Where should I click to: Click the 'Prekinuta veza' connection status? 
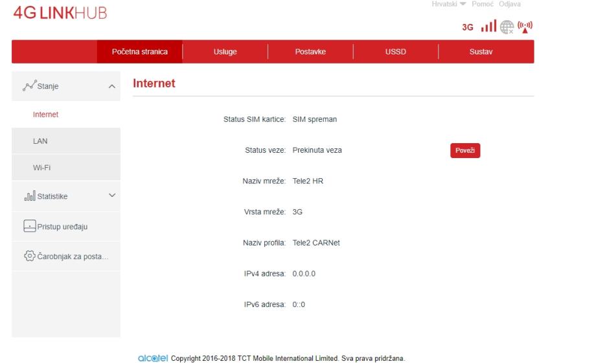(x=317, y=150)
